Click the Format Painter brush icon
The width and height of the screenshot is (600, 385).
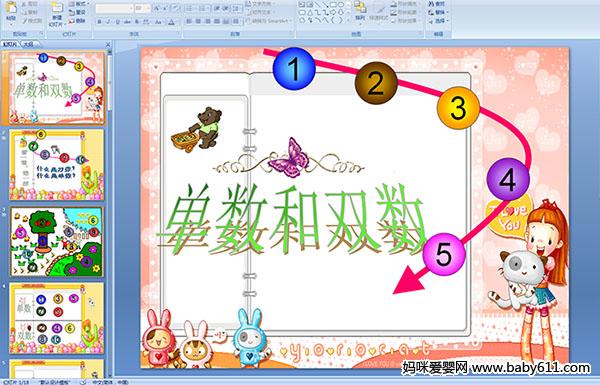coord(32,21)
